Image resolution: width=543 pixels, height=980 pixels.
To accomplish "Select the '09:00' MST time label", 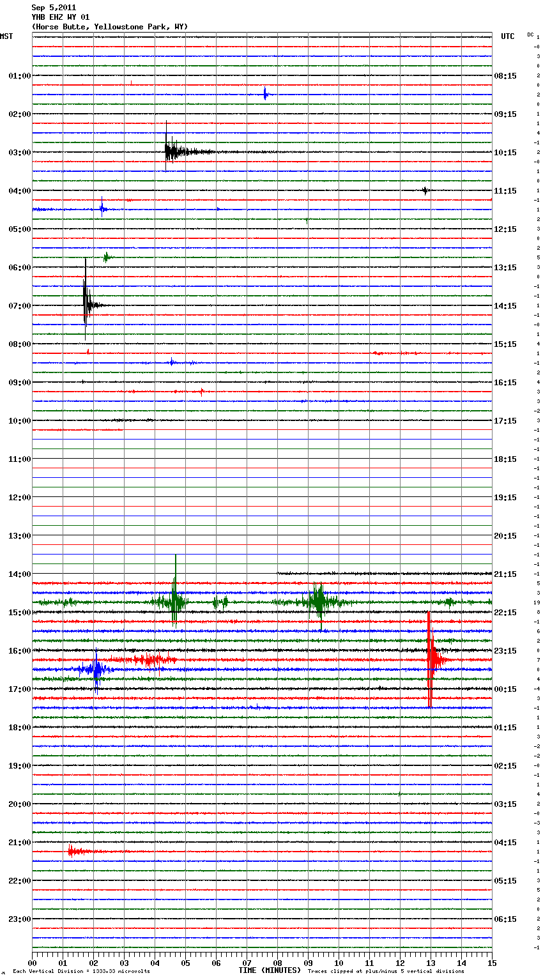I will tap(20, 383).
